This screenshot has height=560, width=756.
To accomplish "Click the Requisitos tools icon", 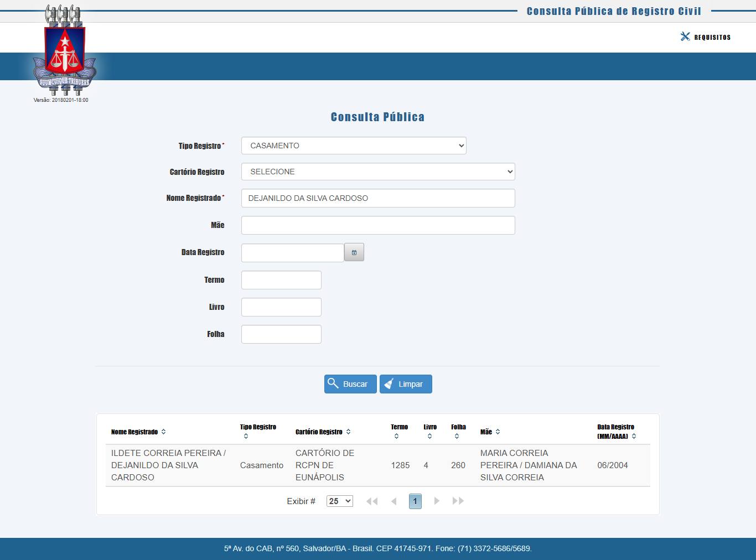I will [x=685, y=37].
